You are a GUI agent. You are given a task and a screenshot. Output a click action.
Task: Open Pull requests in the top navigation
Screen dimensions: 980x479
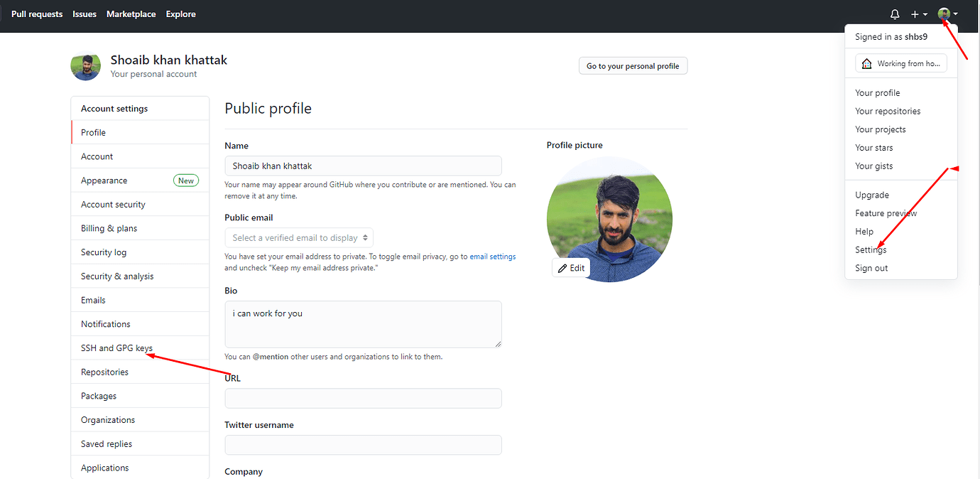37,14
